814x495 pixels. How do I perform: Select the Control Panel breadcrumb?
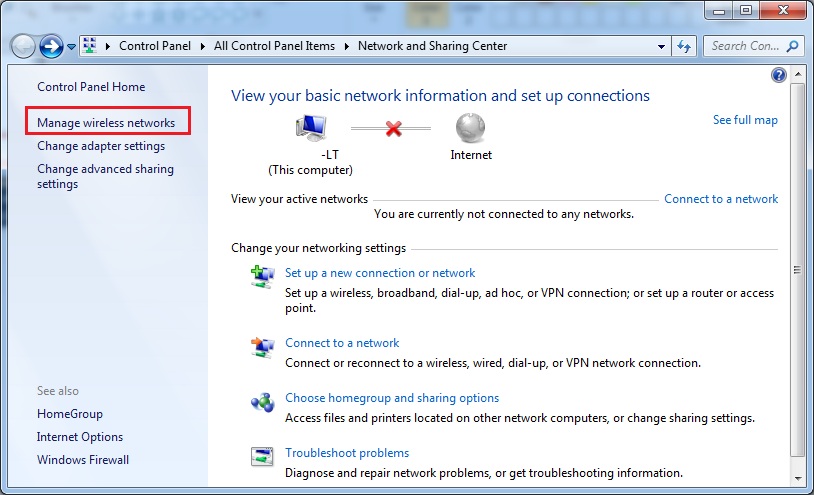click(x=155, y=46)
